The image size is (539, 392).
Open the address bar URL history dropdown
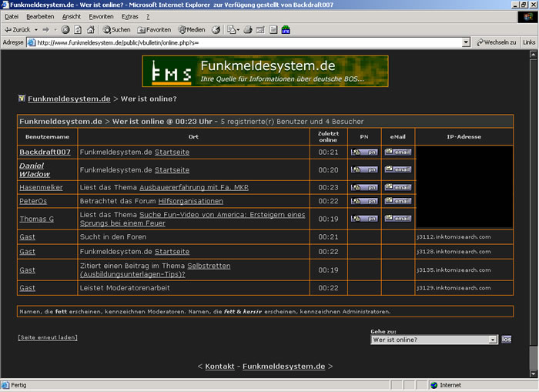click(x=469, y=42)
